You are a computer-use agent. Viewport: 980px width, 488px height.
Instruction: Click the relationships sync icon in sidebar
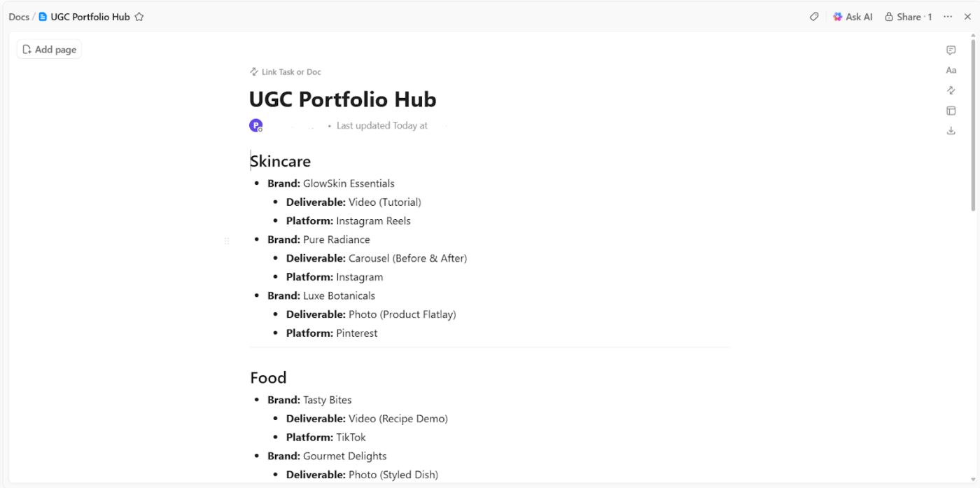(951, 90)
